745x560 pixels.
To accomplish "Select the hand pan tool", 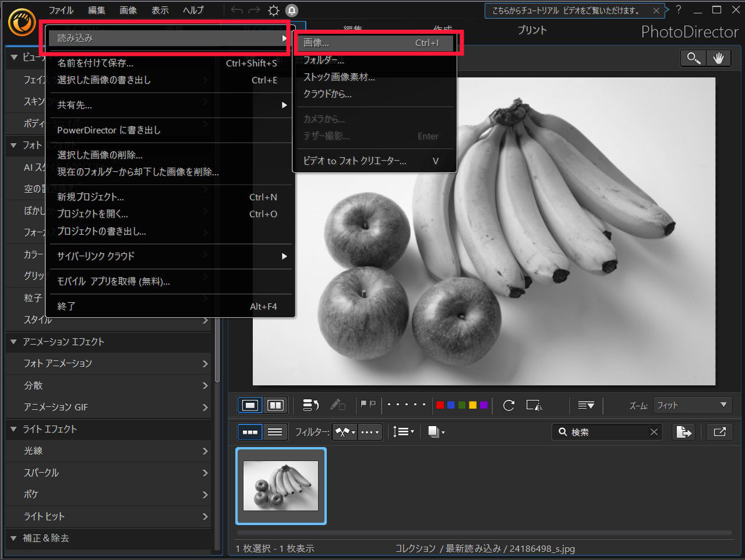I will (718, 58).
